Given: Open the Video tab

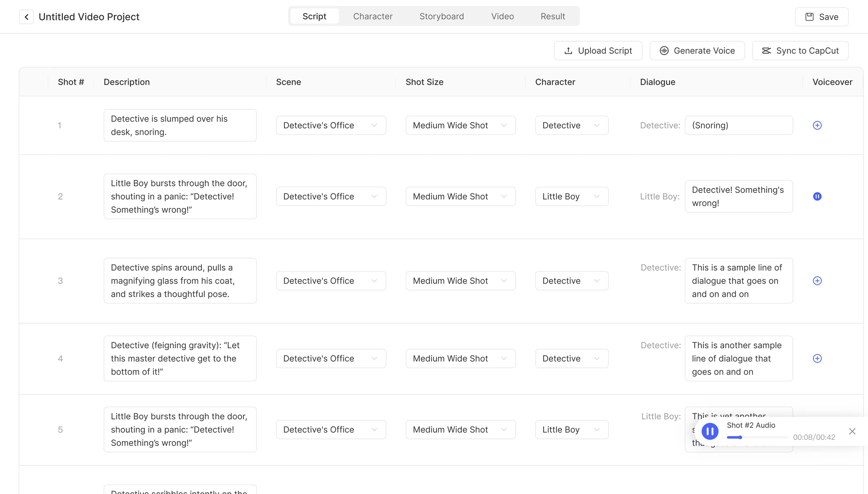Looking at the screenshot, I should 503,16.
